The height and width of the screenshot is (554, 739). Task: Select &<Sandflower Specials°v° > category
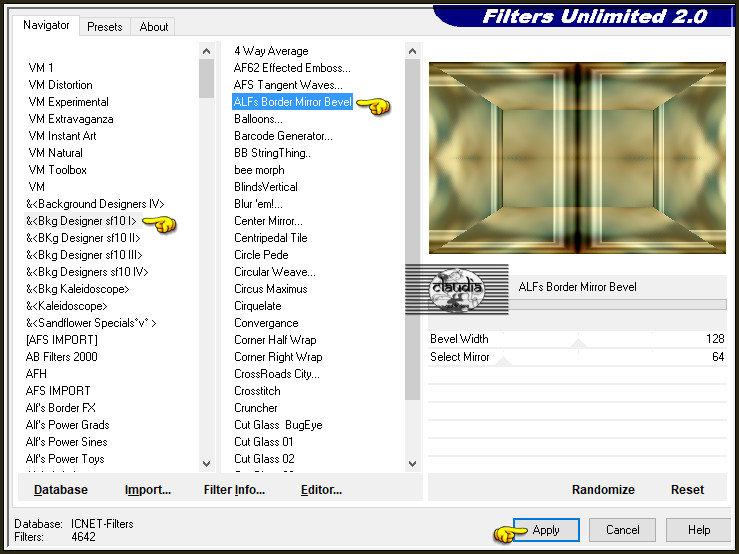click(x=91, y=322)
